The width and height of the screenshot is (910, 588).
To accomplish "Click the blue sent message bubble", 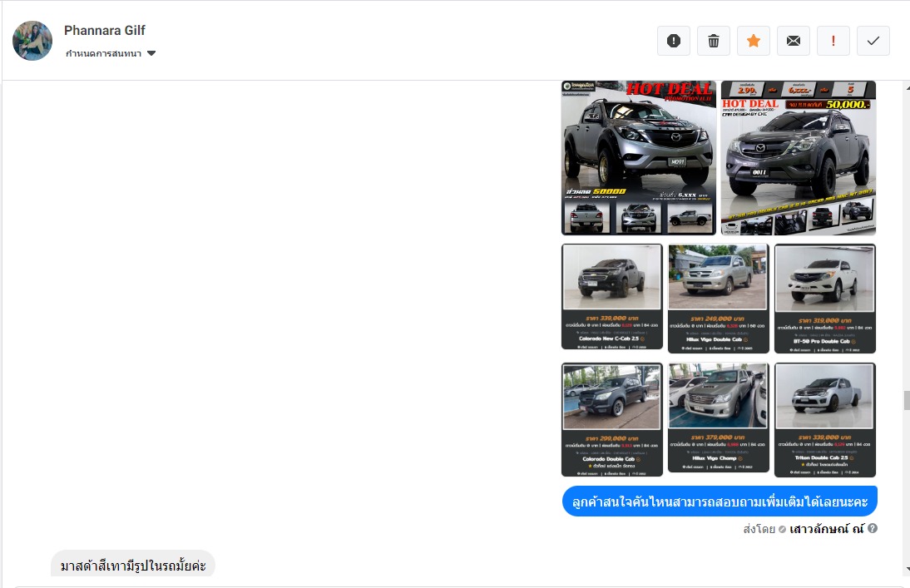I will [720, 501].
